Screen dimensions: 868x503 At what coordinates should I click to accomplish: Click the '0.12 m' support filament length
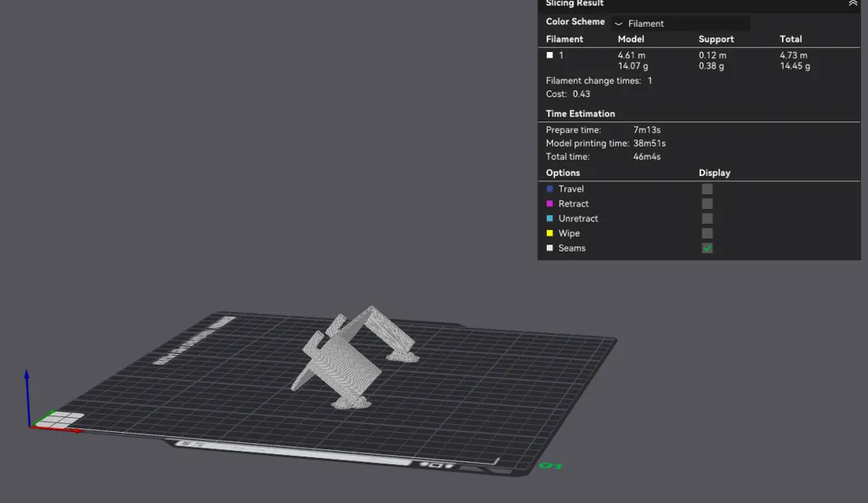[x=713, y=56]
